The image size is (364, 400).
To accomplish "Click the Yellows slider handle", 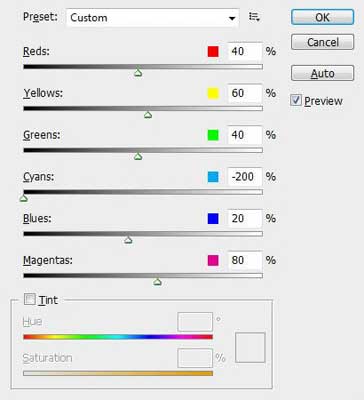I will point(148,115).
